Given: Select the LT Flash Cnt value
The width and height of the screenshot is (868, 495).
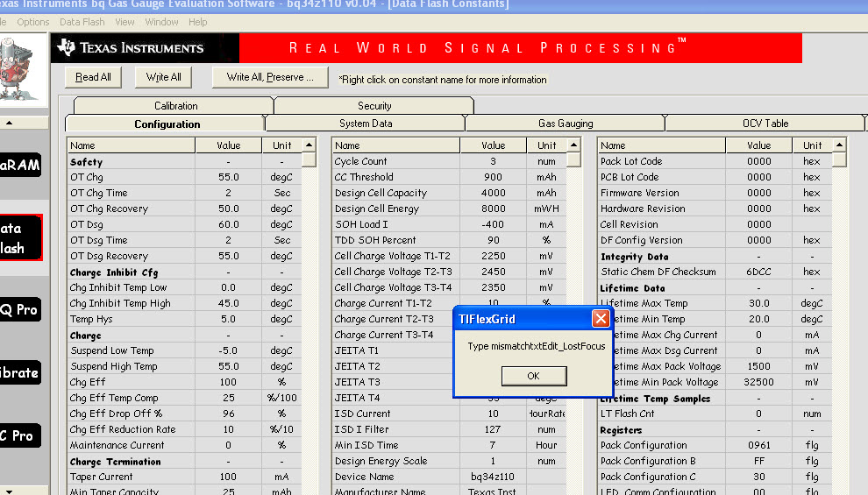Looking at the screenshot, I should pos(758,414).
